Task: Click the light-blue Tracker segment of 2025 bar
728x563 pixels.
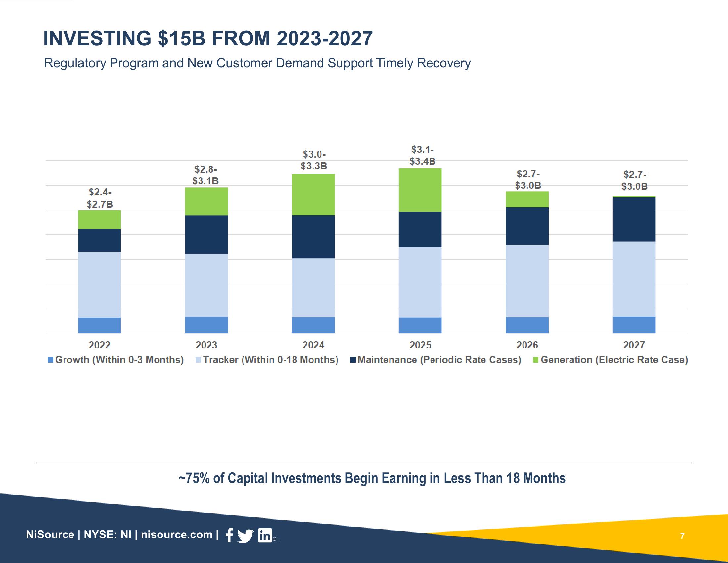Action: point(420,282)
